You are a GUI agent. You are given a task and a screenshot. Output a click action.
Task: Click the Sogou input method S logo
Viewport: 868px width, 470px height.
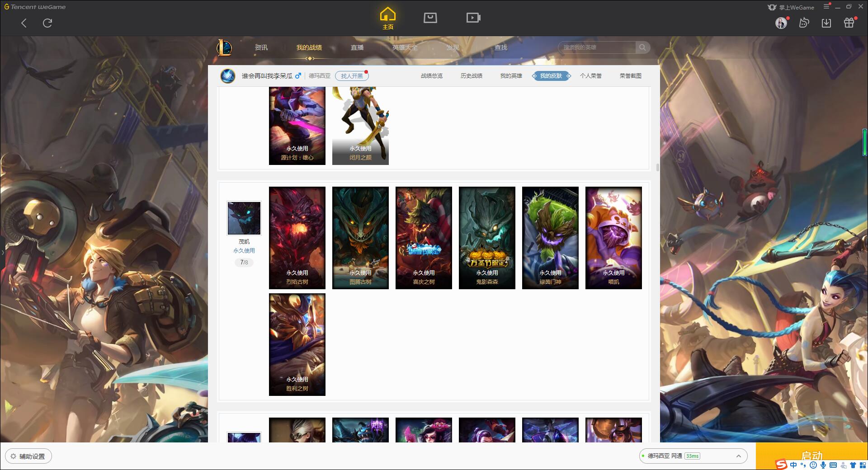click(x=781, y=465)
